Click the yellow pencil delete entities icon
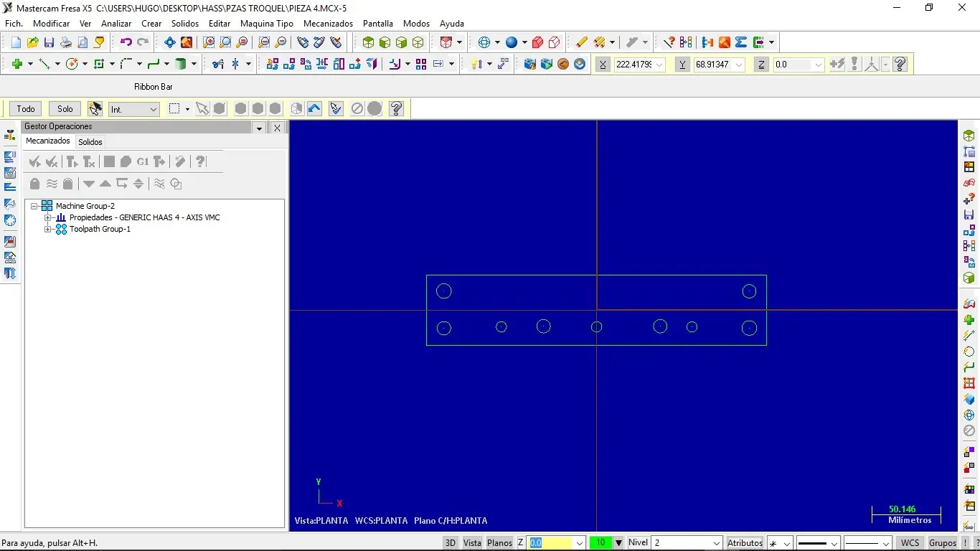This screenshot has width=980, height=551. click(581, 42)
